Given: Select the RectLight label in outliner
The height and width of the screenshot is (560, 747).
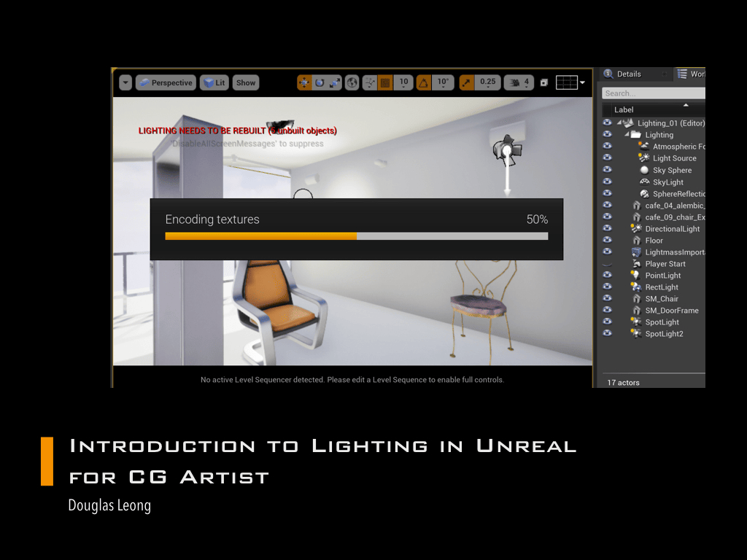Looking at the screenshot, I should pyautogui.click(x=662, y=287).
